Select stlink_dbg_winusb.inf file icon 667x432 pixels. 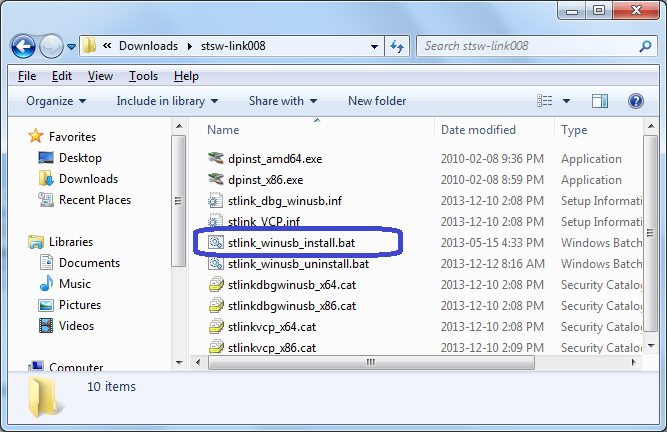[x=216, y=200]
